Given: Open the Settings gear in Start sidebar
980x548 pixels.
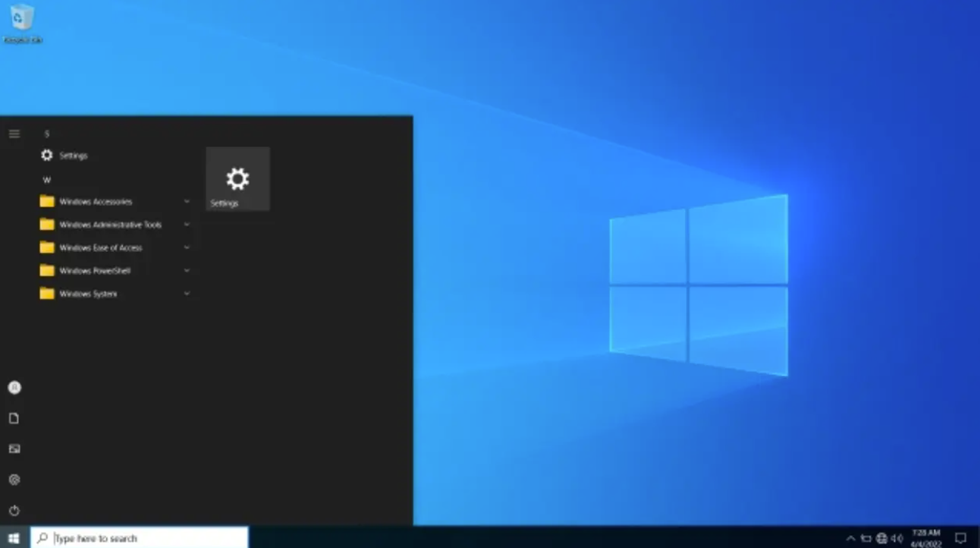Looking at the screenshot, I should (14, 479).
